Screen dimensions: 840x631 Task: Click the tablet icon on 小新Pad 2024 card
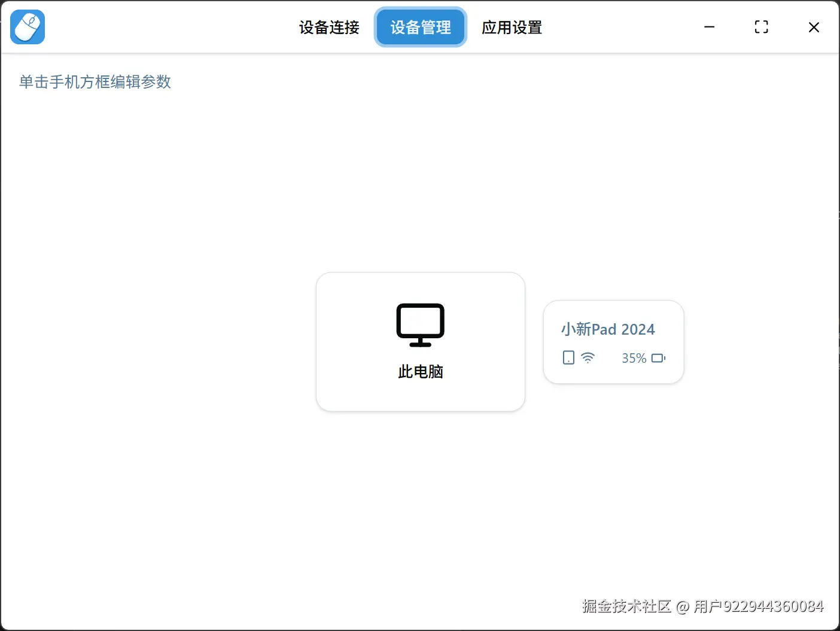point(568,357)
